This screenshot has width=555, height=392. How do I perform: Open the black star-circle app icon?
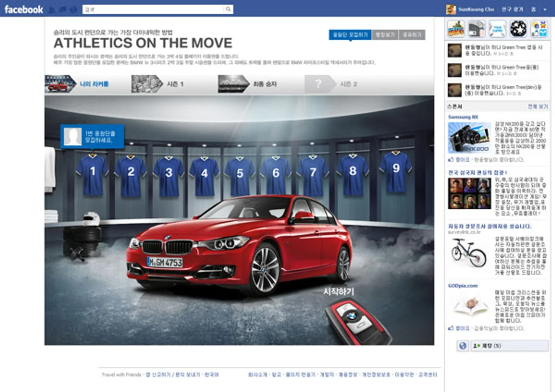[519, 29]
